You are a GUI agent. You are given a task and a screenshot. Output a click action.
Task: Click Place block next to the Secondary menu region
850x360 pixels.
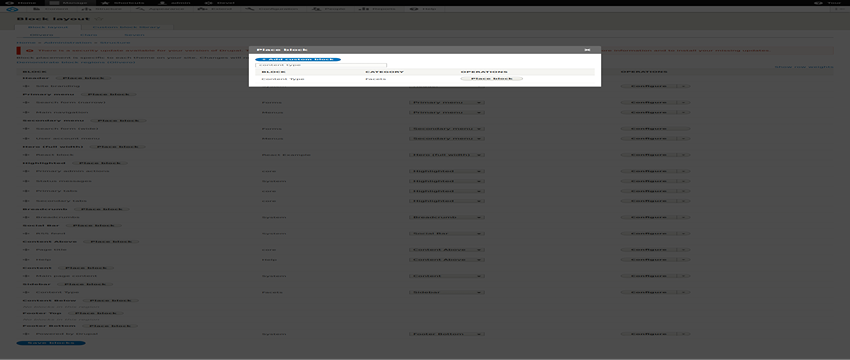pyautogui.click(x=118, y=120)
